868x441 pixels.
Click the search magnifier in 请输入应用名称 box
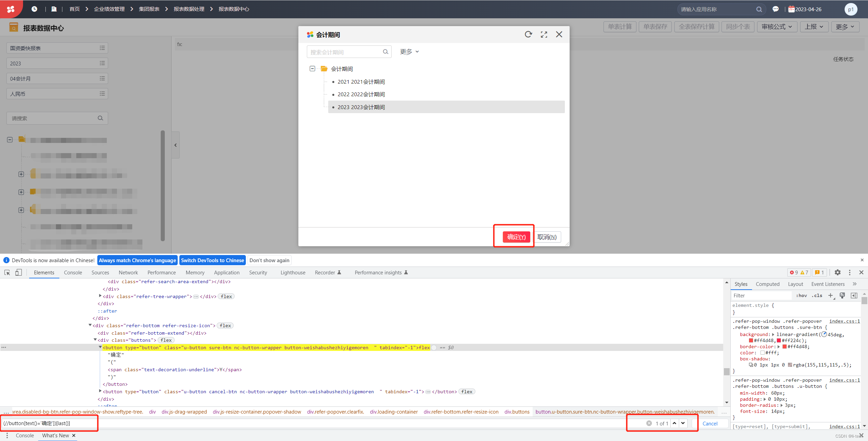tap(759, 9)
